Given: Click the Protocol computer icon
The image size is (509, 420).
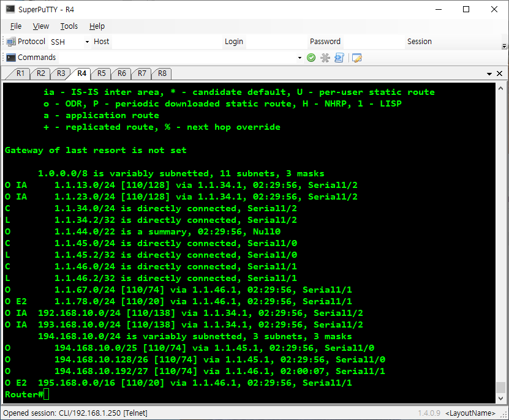Looking at the screenshot, I should pyautogui.click(x=11, y=42).
